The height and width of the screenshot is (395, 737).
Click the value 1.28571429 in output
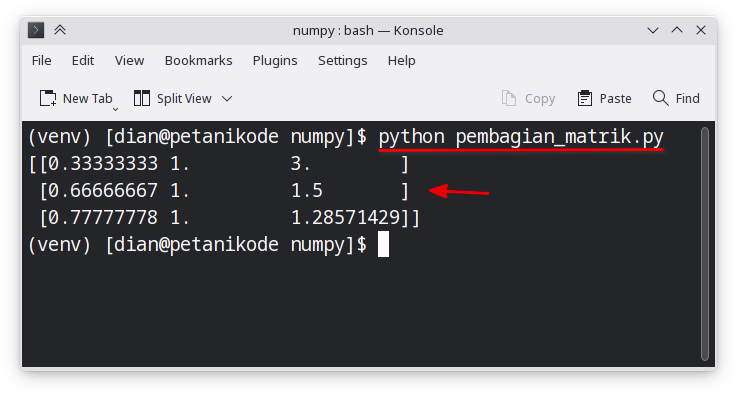(345, 218)
